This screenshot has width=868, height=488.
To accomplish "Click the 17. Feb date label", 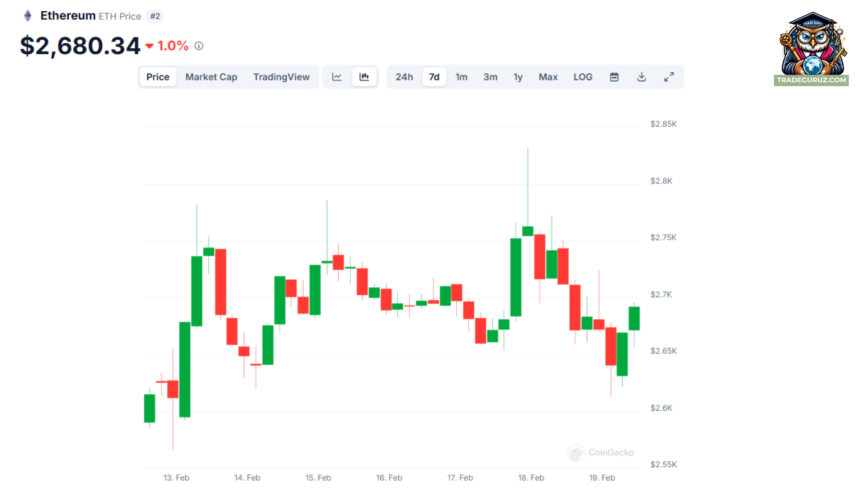I will click(x=460, y=478).
